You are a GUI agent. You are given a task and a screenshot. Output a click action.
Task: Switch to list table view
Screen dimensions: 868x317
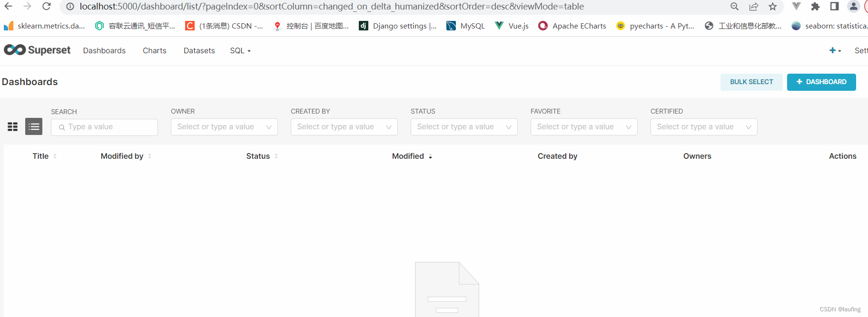[34, 126]
